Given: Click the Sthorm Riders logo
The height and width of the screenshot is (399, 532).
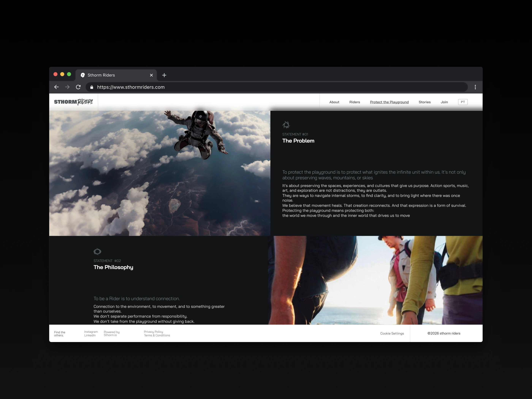Looking at the screenshot, I should 73,102.
